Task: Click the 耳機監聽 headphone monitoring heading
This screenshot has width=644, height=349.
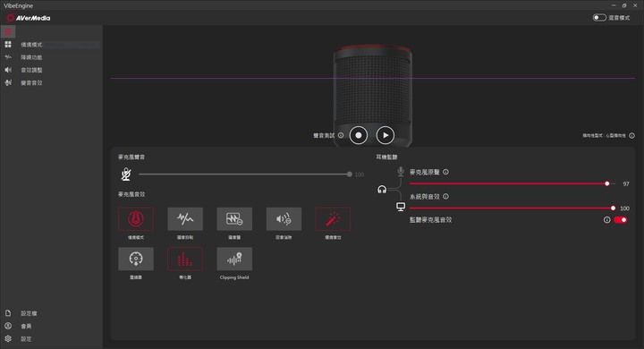Action: [386, 157]
